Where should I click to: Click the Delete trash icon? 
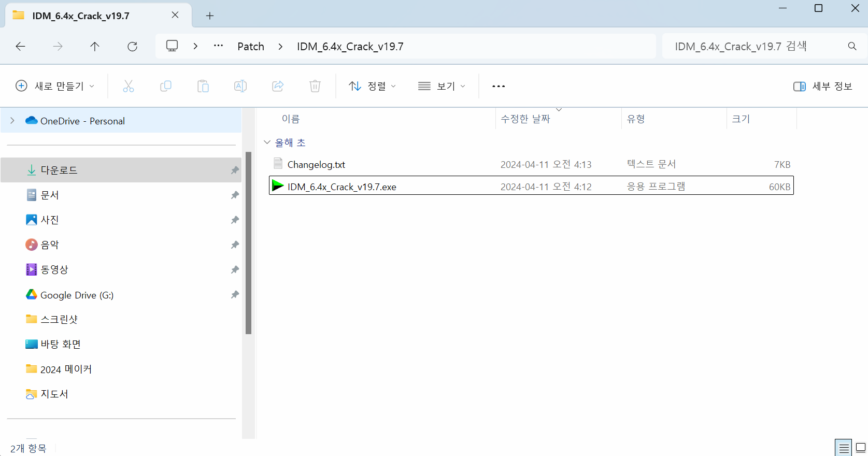(315, 86)
